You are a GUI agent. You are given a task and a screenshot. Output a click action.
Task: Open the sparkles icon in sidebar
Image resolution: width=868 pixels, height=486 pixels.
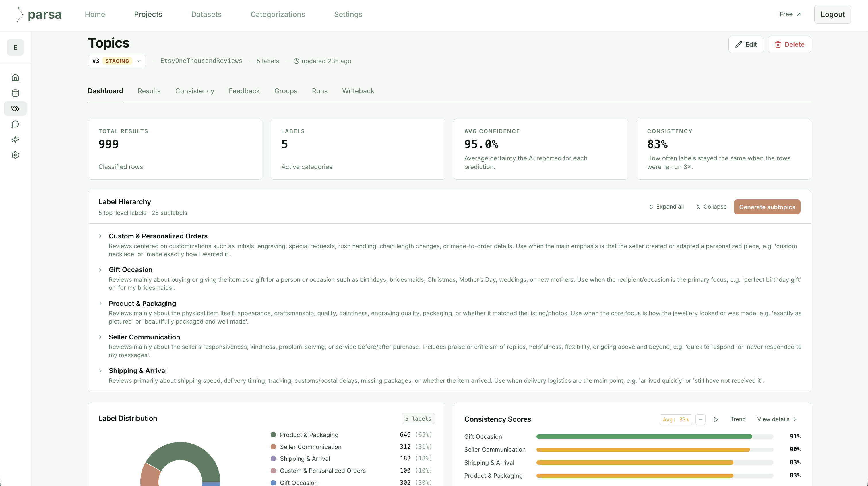[15, 139]
